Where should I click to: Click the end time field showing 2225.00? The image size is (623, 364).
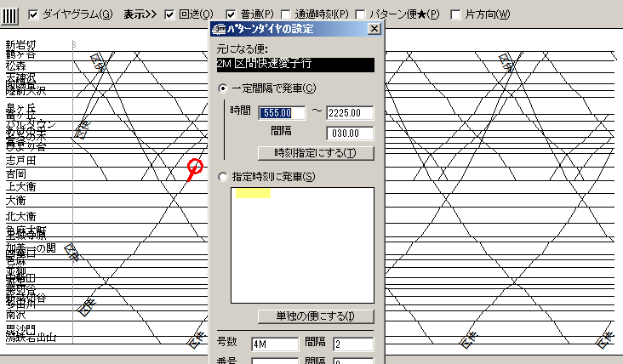[350, 112]
